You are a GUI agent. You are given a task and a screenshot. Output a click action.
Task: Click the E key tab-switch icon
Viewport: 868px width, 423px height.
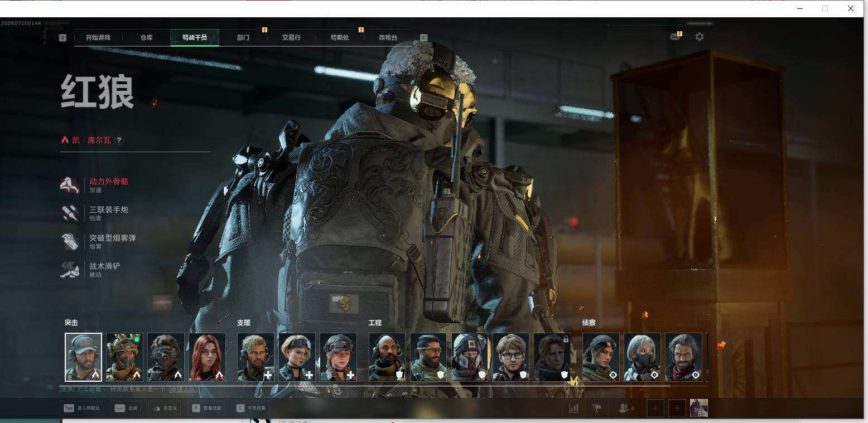click(423, 38)
